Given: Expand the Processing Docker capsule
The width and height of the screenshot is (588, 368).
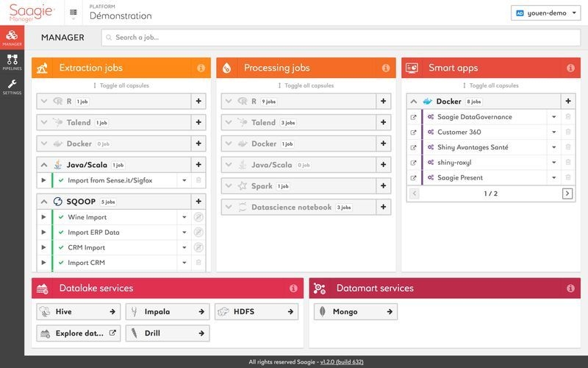Looking at the screenshot, I should pyautogui.click(x=229, y=144).
